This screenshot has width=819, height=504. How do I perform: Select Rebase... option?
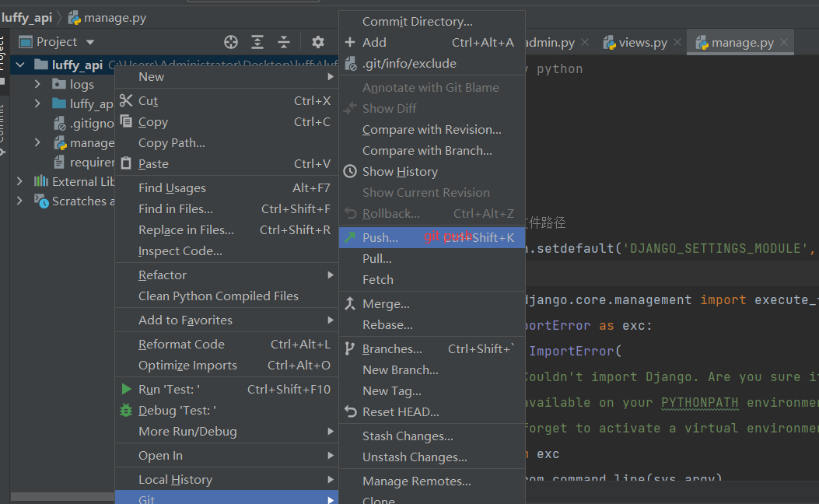[432, 325]
